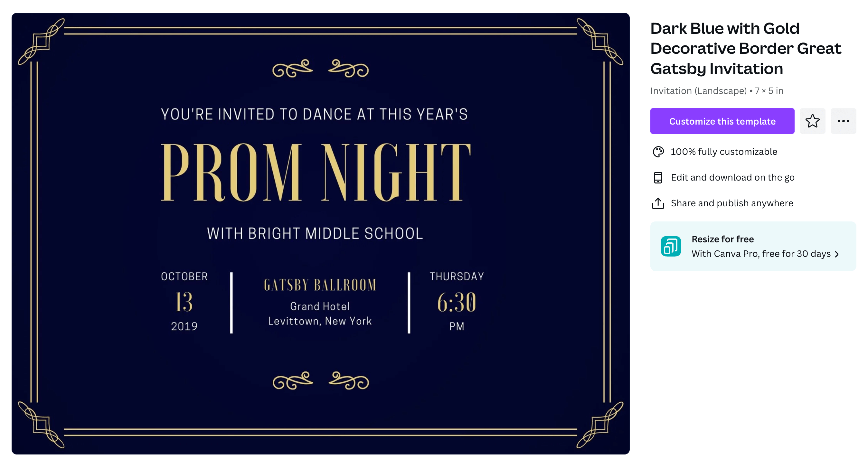Click the teal Resize icon

point(671,246)
